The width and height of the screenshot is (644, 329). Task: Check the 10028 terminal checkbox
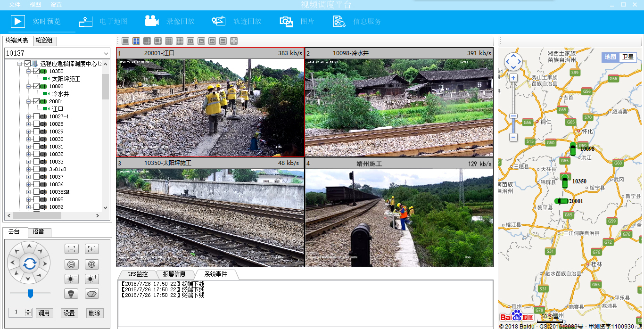pos(37,124)
